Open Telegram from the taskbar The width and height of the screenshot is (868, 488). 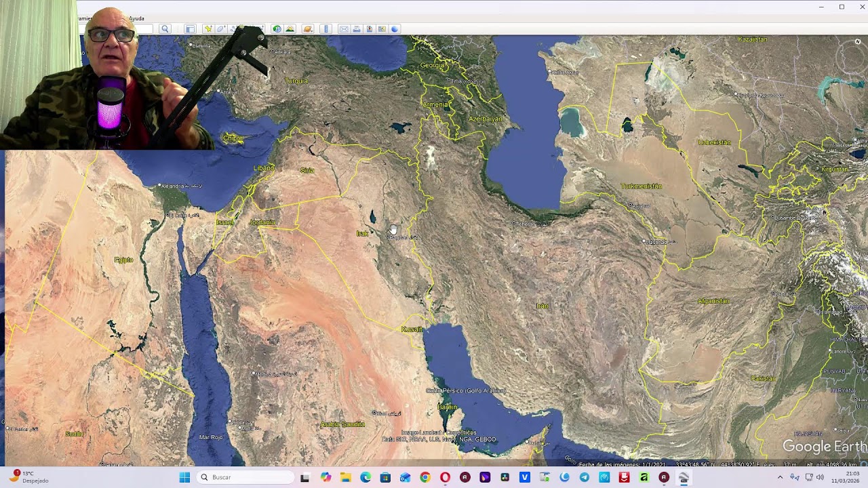(x=585, y=477)
